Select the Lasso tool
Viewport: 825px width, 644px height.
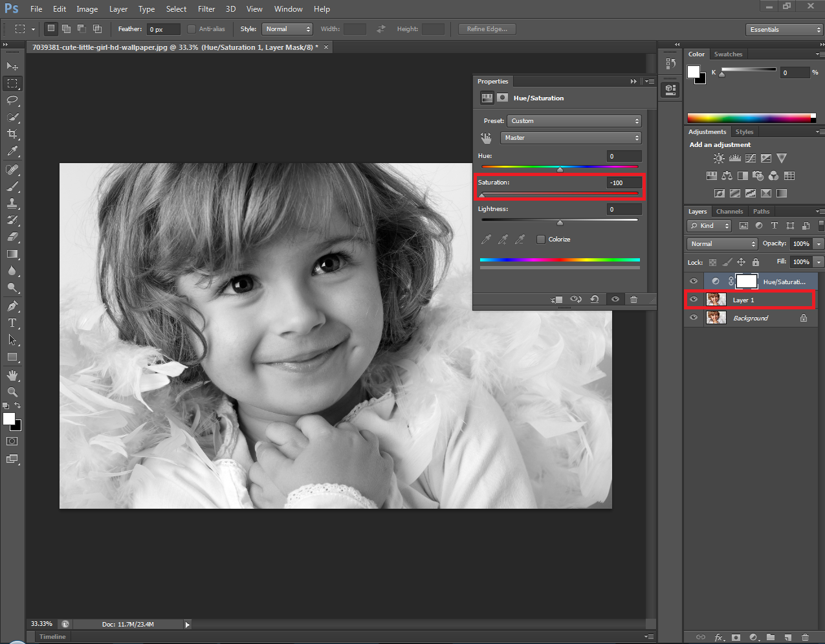tap(12, 100)
